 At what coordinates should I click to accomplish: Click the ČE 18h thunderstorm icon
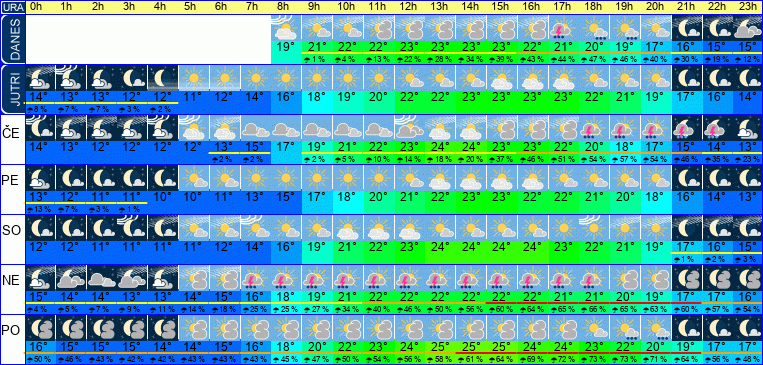pyautogui.click(x=594, y=128)
